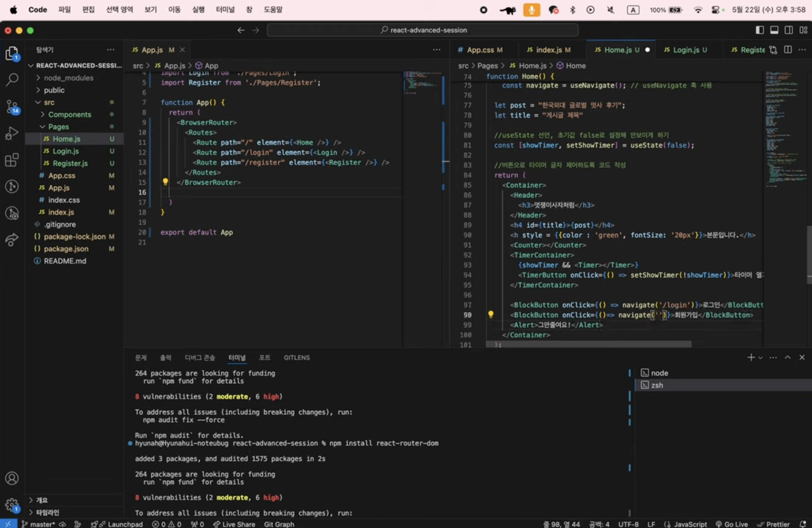Switch to the Login.js editor tab

click(686, 50)
